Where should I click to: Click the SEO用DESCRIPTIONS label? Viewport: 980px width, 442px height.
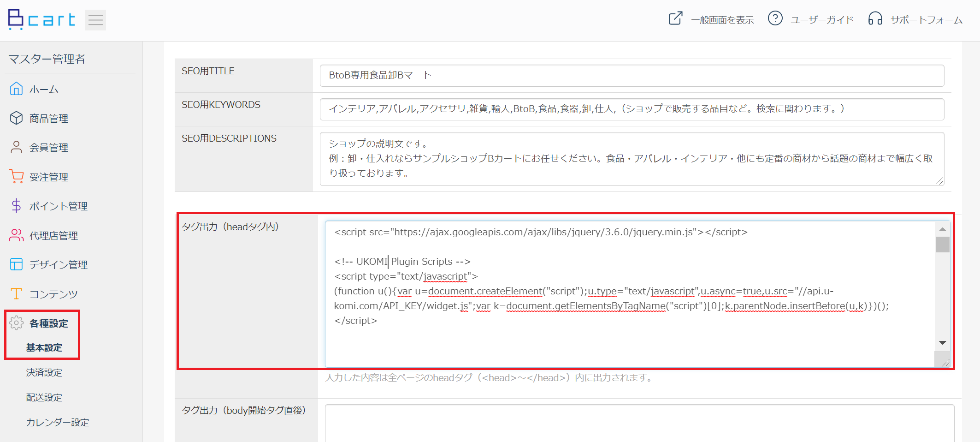(229, 138)
